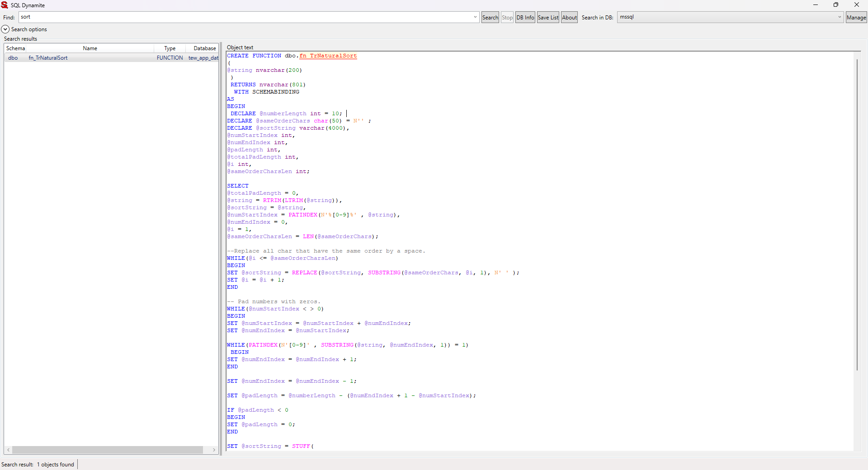Open the Find history dropdown arrow
This screenshot has height=470, width=868.
(475, 17)
